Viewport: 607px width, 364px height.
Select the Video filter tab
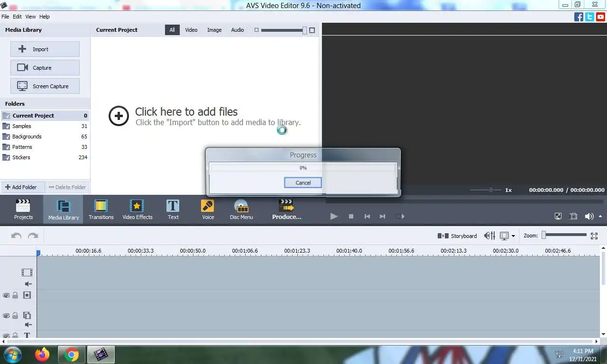pyautogui.click(x=191, y=30)
